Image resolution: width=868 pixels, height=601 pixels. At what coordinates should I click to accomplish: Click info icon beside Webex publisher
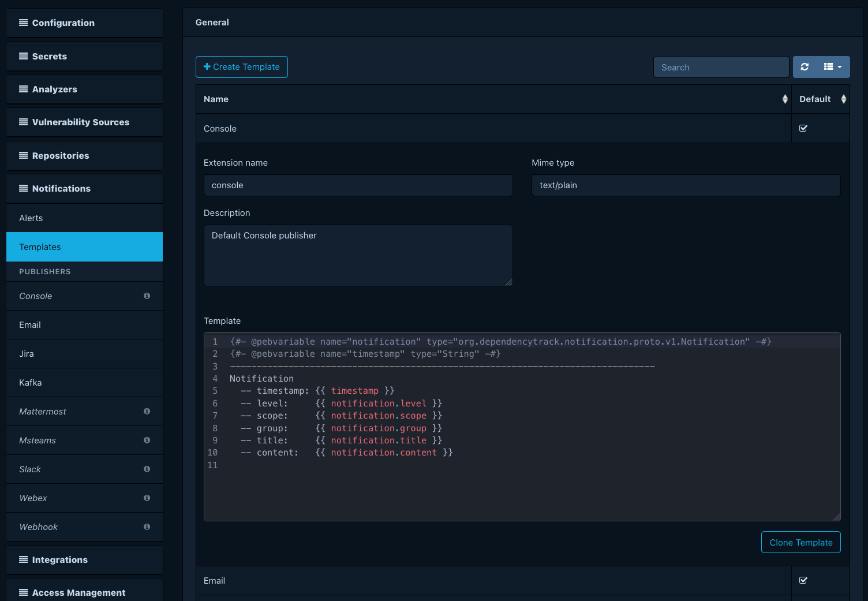point(147,498)
